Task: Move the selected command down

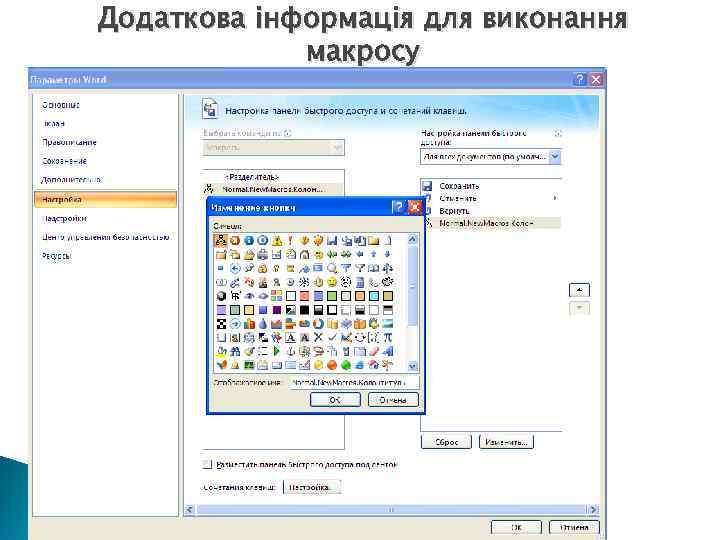Action: coord(579,308)
